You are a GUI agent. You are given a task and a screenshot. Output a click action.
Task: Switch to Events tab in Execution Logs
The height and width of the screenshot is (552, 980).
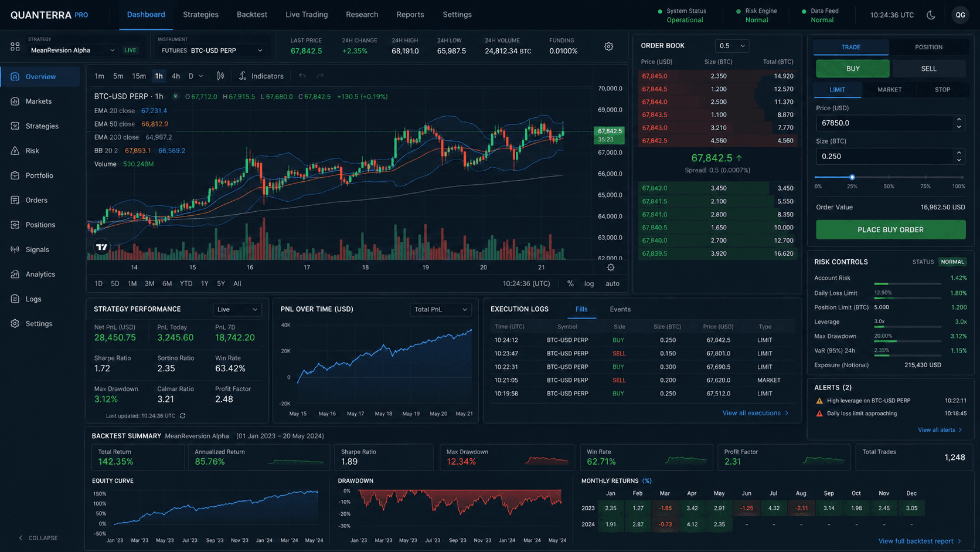(620, 310)
